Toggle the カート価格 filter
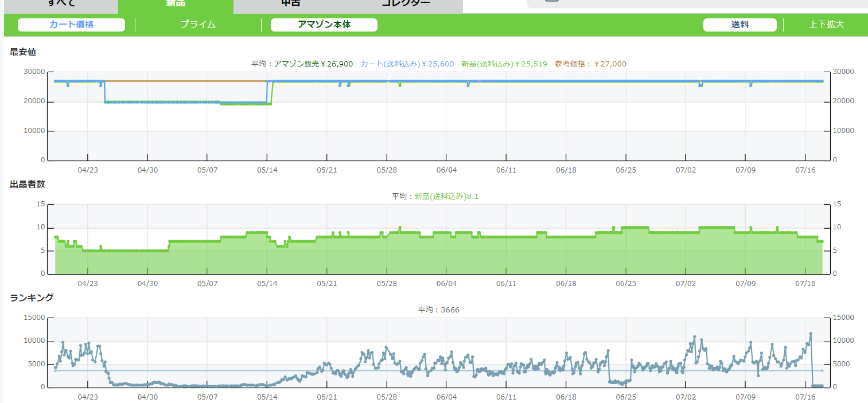The height and width of the screenshot is (403, 868). point(71,25)
